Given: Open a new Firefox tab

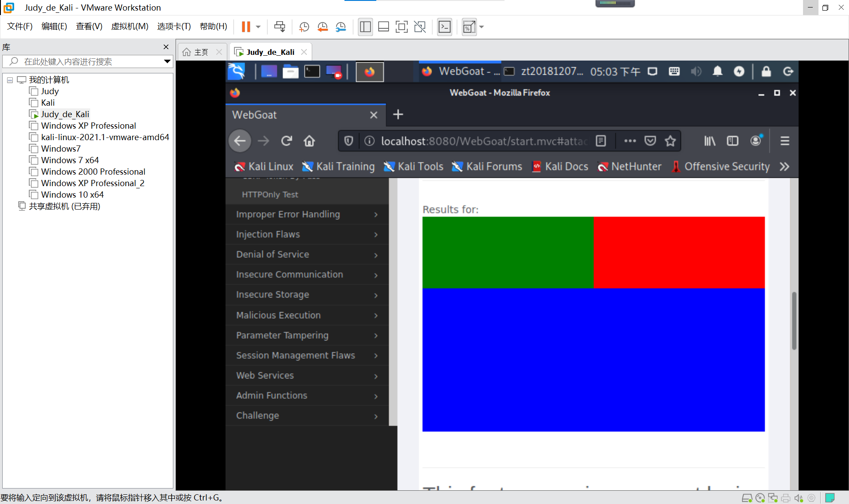Looking at the screenshot, I should coord(398,115).
